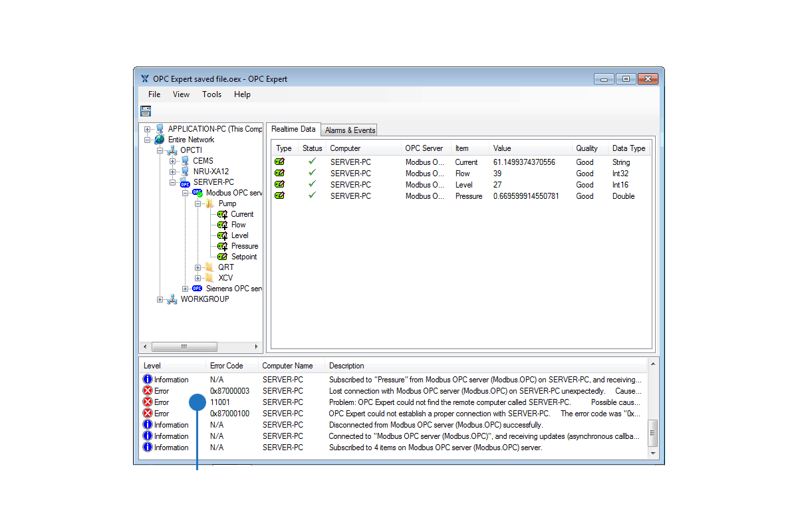Click the Modbus OPC server icon
This screenshot has width=798, height=532.
(x=198, y=193)
